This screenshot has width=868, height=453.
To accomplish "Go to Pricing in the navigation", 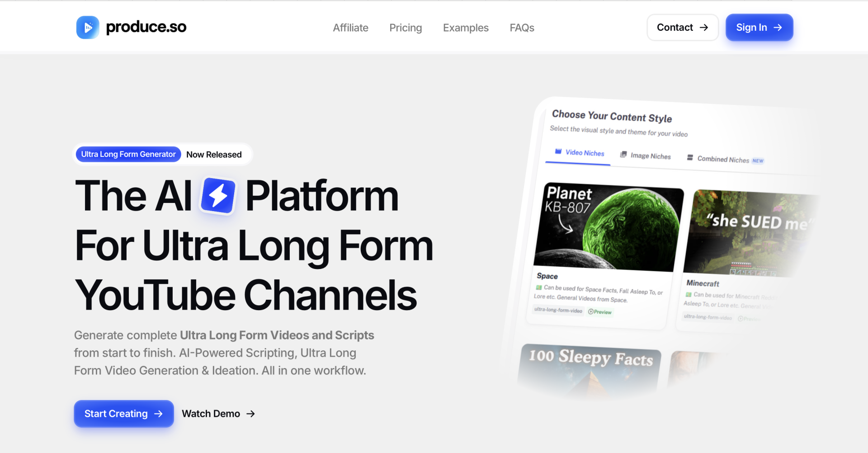I will click(406, 28).
